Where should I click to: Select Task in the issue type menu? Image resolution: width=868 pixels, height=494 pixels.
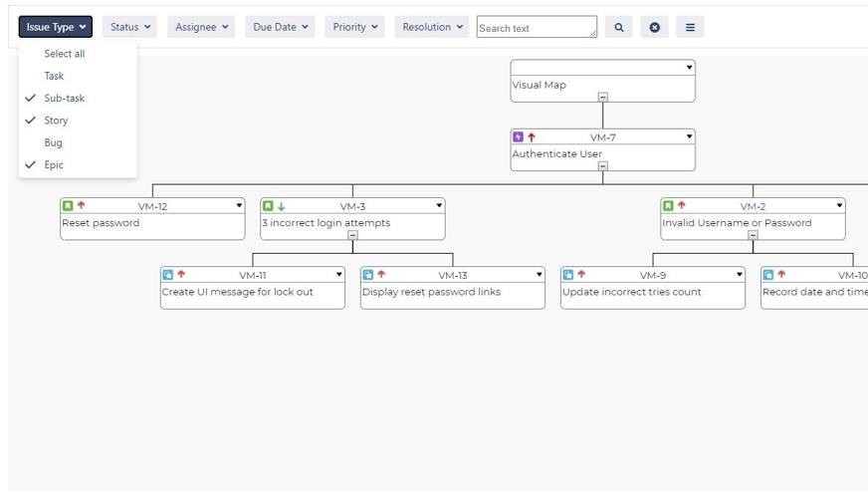(54, 76)
